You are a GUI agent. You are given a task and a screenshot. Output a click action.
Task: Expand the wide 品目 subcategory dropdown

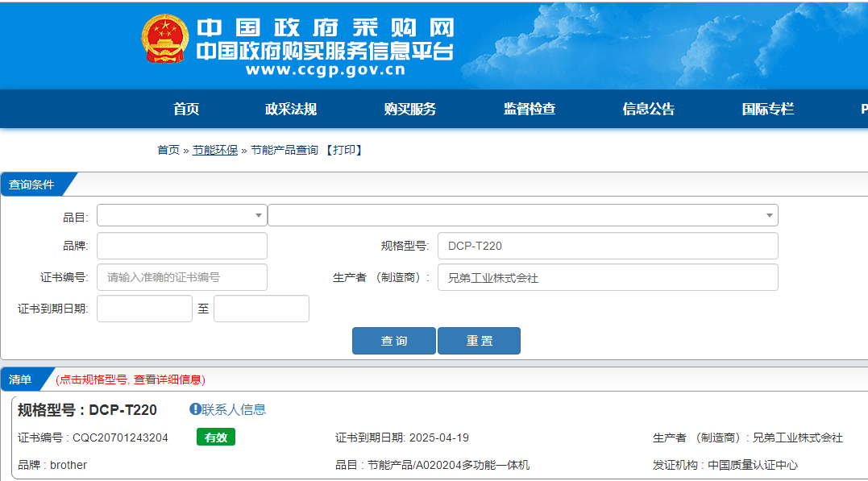point(522,215)
